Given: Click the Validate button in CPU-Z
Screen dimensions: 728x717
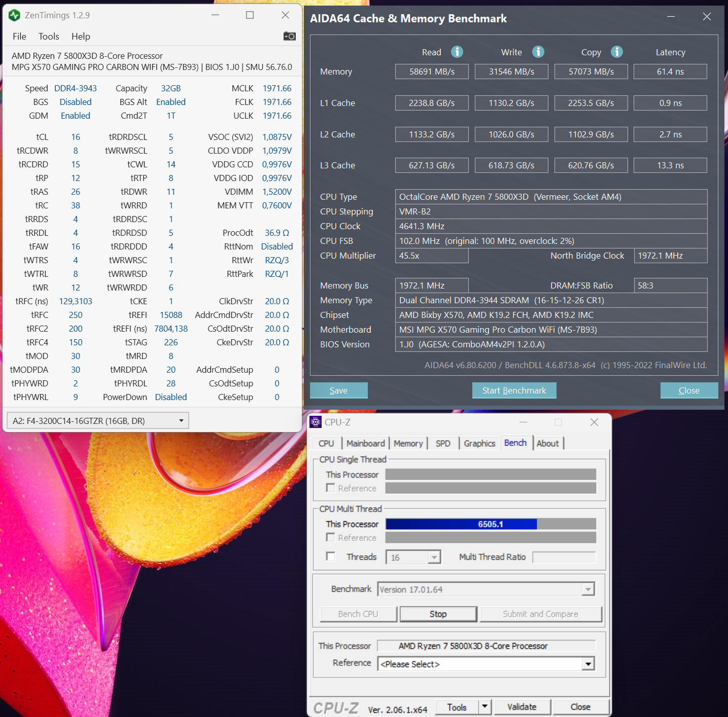Looking at the screenshot, I should click(x=522, y=706).
